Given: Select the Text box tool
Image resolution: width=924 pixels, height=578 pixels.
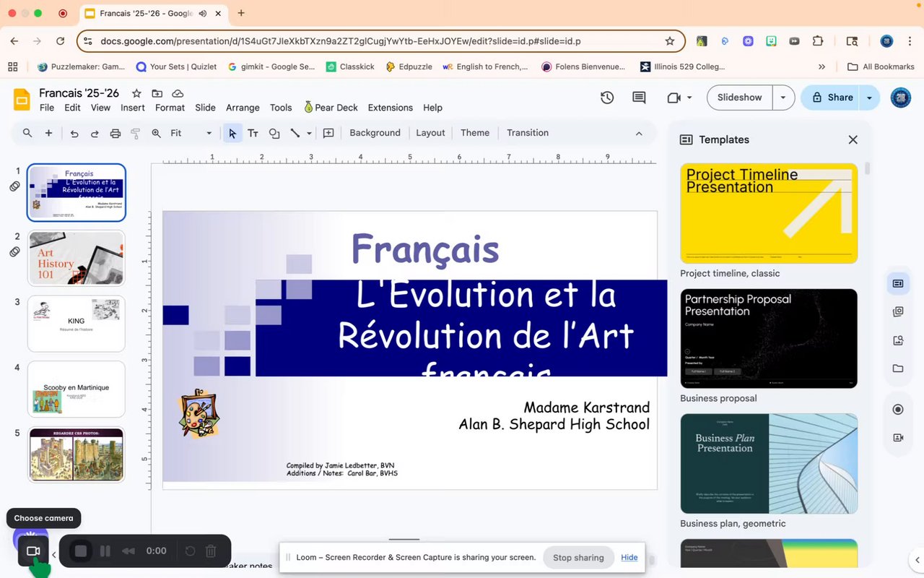Looking at the screenshot, I should 253,133.
